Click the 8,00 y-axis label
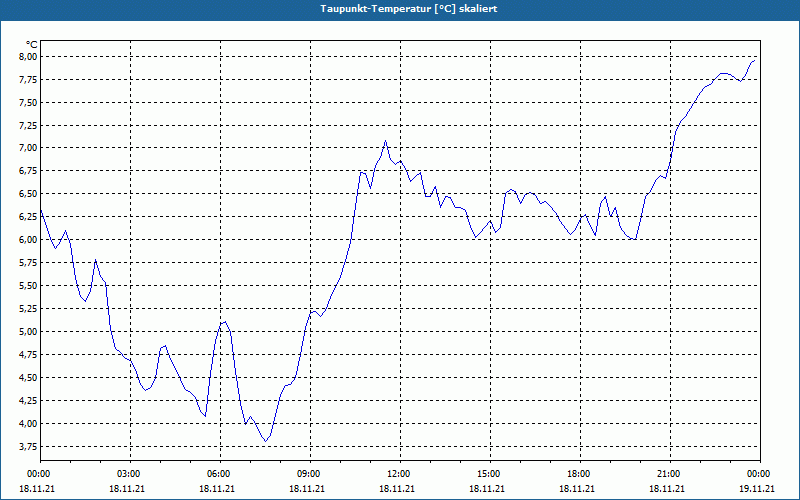The image size is (800, 500). (x=29, y=57)
